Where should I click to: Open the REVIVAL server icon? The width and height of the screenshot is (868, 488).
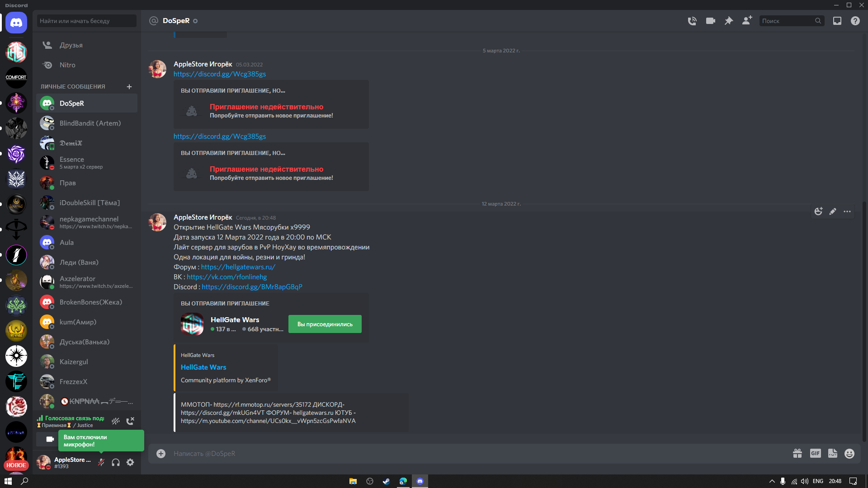[x=16, y=331]
